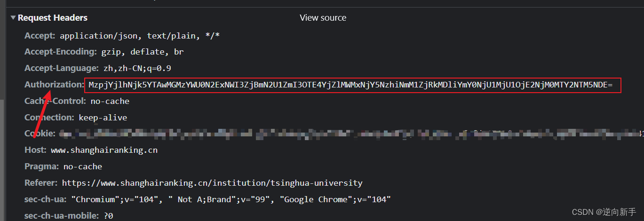Select the tsinghua-university Referer URL
This screenshot has width=644, height=221.
click(212, 183)
